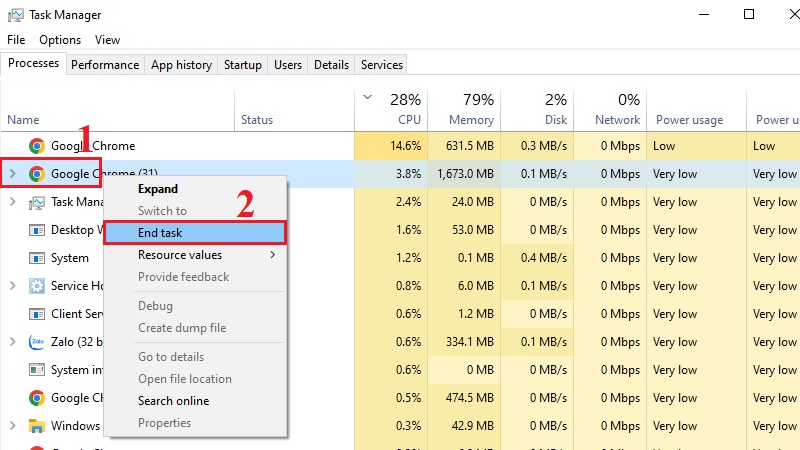Click the Windows Explorer folder icon
The width and height of the screenshot is (800, 450).
36,426
